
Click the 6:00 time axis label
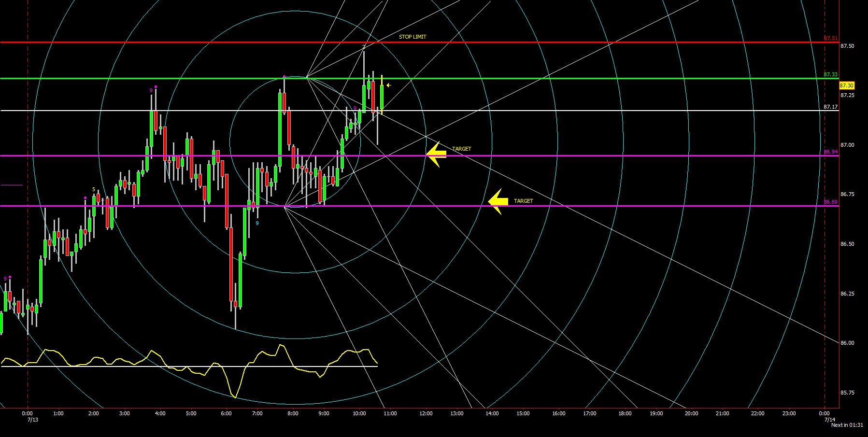226,413
